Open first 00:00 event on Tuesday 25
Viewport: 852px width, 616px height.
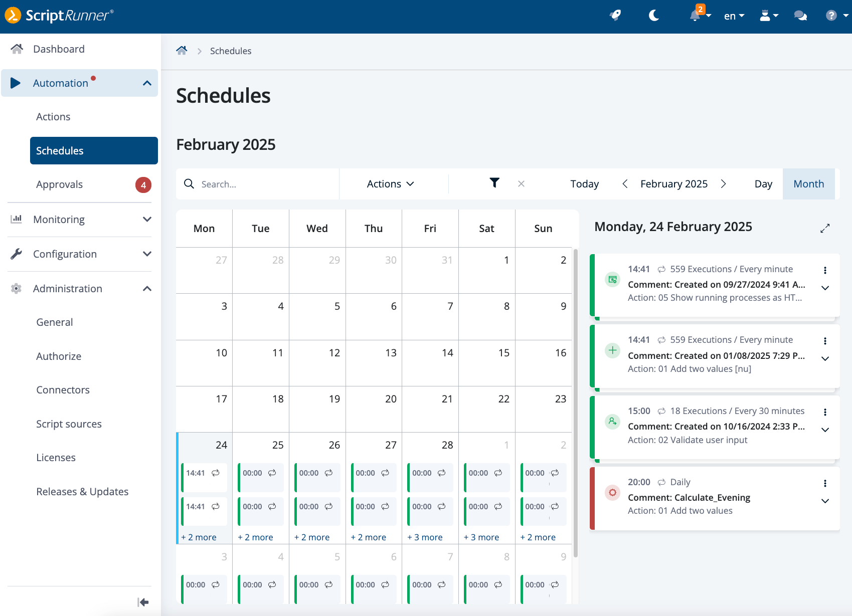pyautogui.click(x=260, y=477)
